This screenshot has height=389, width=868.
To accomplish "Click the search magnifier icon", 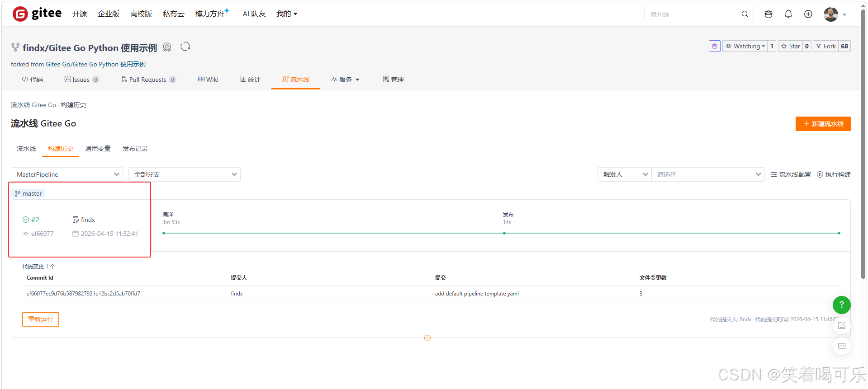I will pyautogui.click(x=745, y=14).
